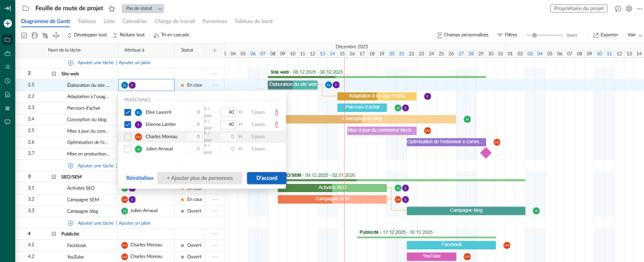Viewport: 644px width, 262px height.
Task: Open the project history clock icon
Action: (618, 9)
